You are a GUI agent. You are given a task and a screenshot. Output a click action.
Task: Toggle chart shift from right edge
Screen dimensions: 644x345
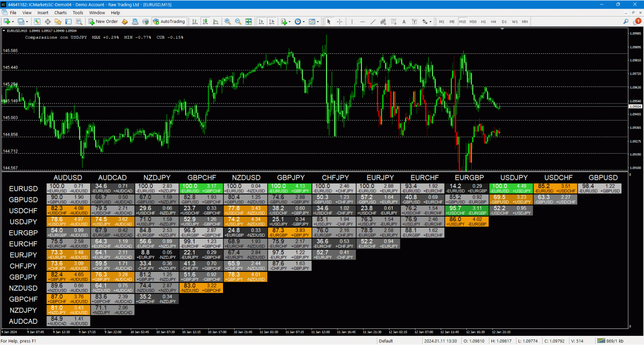[x=272, y=22]
